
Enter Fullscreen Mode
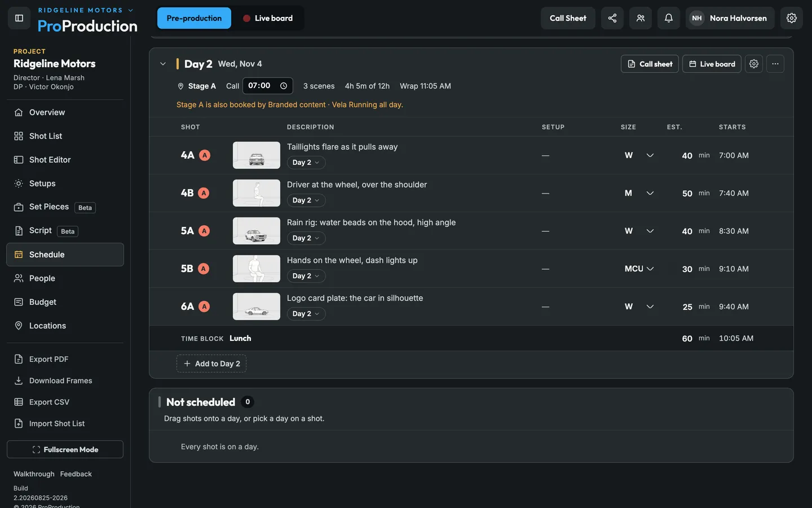65,449
